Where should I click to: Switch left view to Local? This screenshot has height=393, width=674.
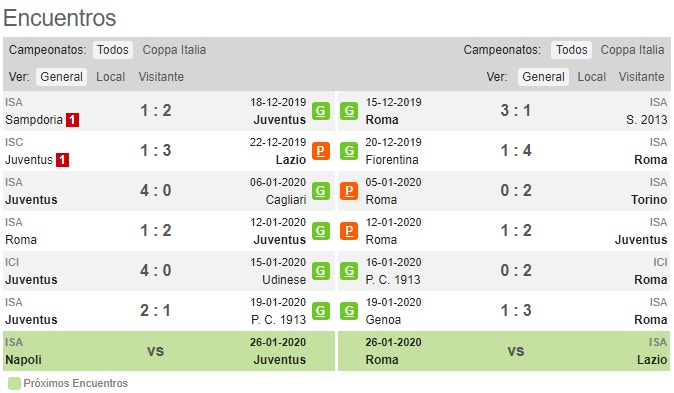(x=110, y=77)
